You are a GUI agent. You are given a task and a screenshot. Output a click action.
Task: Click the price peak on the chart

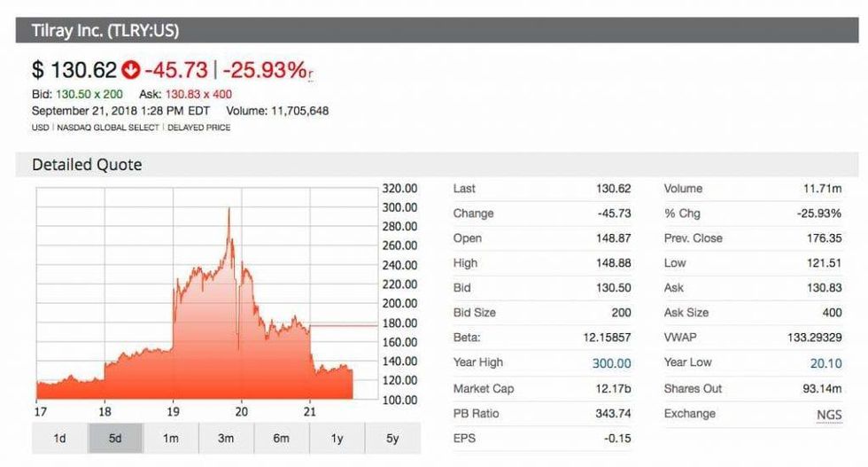click(229, 209)
